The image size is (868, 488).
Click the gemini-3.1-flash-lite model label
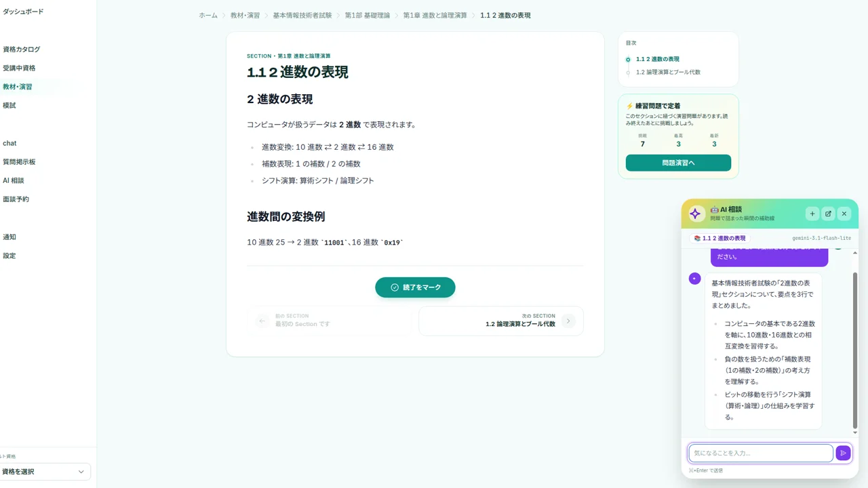[821, 239]
